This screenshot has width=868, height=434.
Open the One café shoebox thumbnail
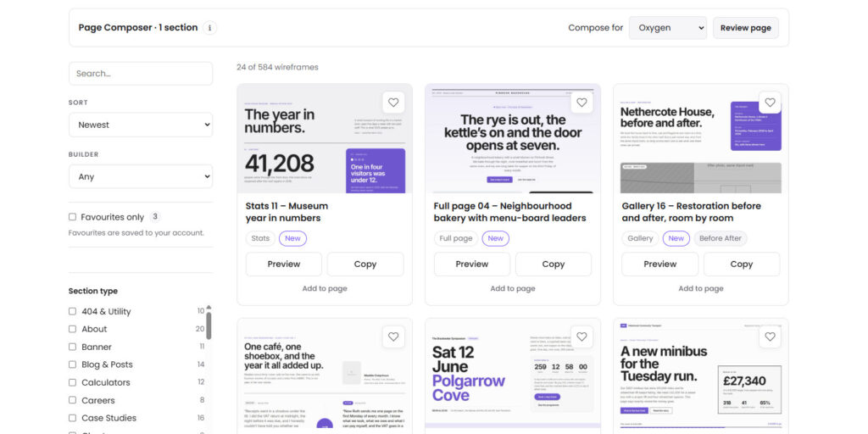click(325, 376)
